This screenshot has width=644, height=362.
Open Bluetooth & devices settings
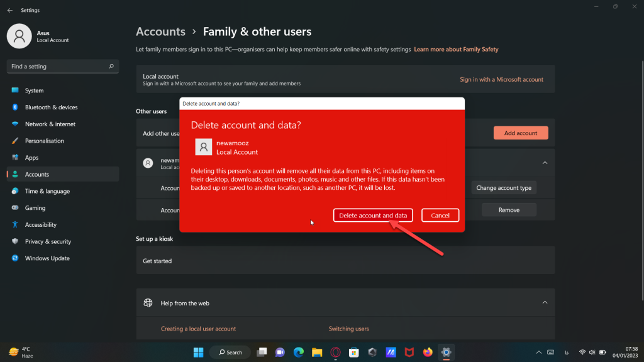(51, 107)
